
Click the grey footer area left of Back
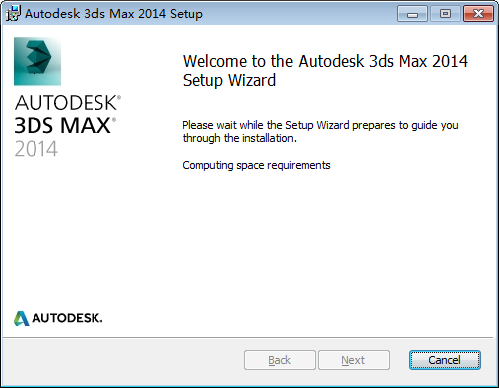123,361
